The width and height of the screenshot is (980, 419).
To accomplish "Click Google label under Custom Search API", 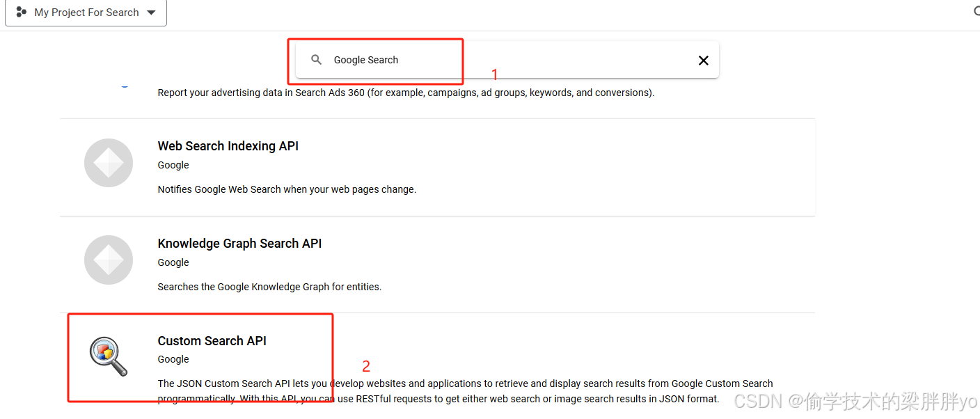I will [x=173, y=359].
